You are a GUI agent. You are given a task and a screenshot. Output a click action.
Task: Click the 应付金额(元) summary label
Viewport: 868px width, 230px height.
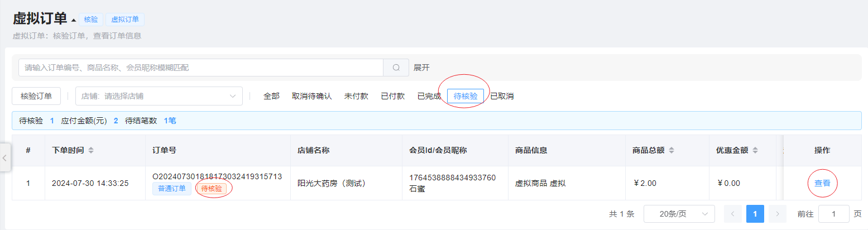pos(84,121)
